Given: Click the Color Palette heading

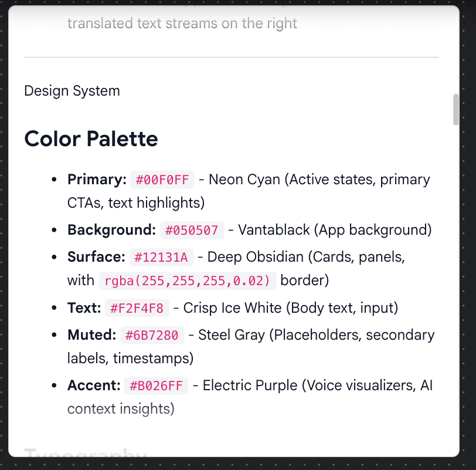Looking at the screenshot, I should click(x=91, y=139).
